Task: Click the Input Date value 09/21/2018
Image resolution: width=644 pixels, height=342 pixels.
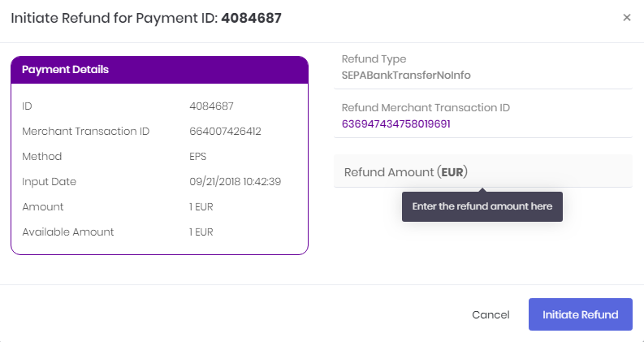Action: [235, 182]
